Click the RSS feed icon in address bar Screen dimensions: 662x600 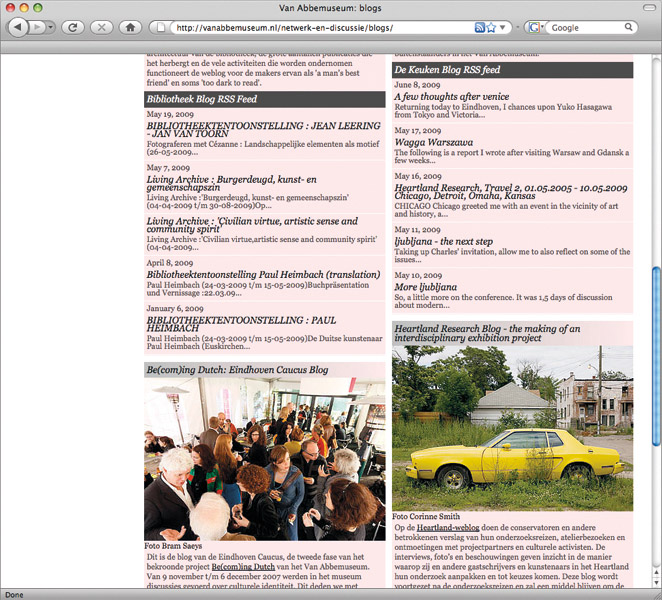point(479,27)
